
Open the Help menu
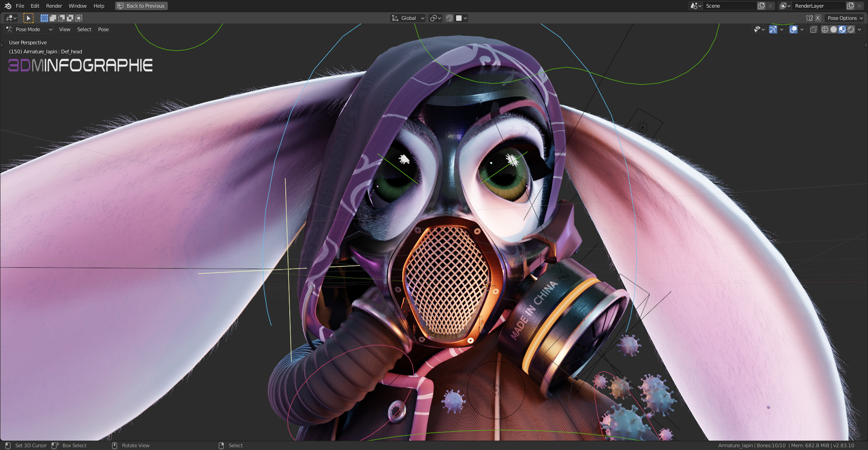tap(99, 6)
